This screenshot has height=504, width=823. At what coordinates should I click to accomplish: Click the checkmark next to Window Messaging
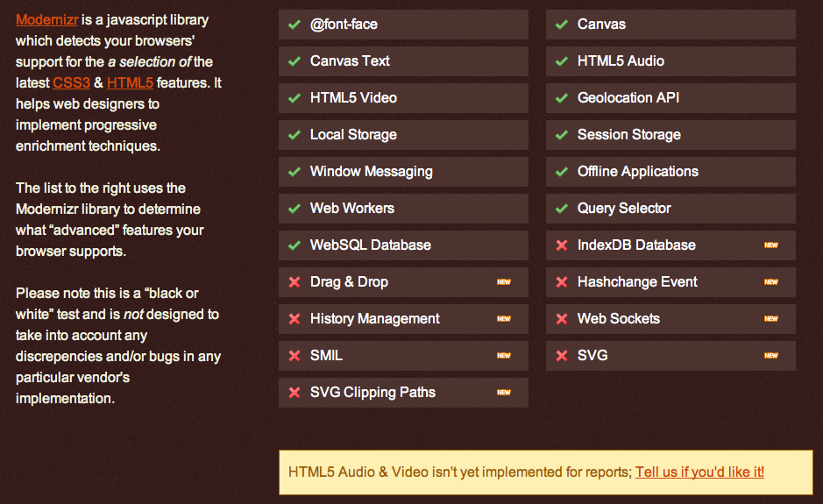click(294, 172)
